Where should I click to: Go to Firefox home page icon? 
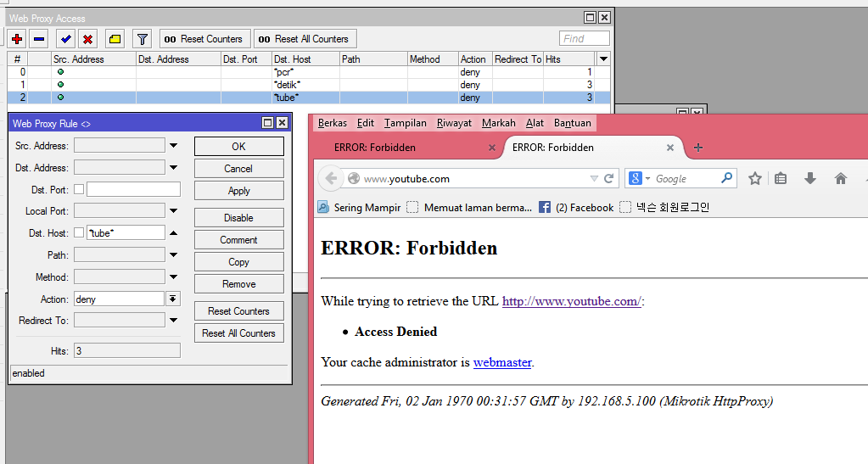[x=840, y=178]
